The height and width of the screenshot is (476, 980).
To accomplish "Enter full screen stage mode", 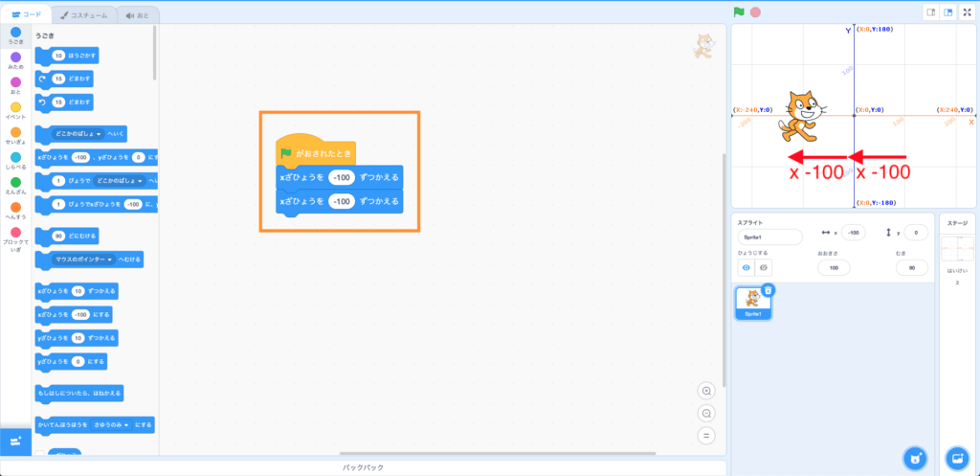I will point(965,12).
